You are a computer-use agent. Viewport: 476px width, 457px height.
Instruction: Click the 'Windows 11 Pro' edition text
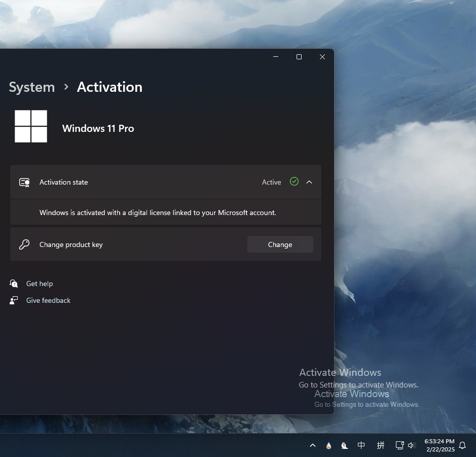[x=98, y=128]
